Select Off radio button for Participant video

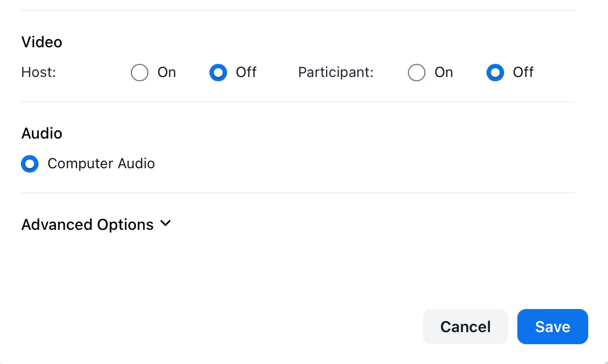coord(495,73)
